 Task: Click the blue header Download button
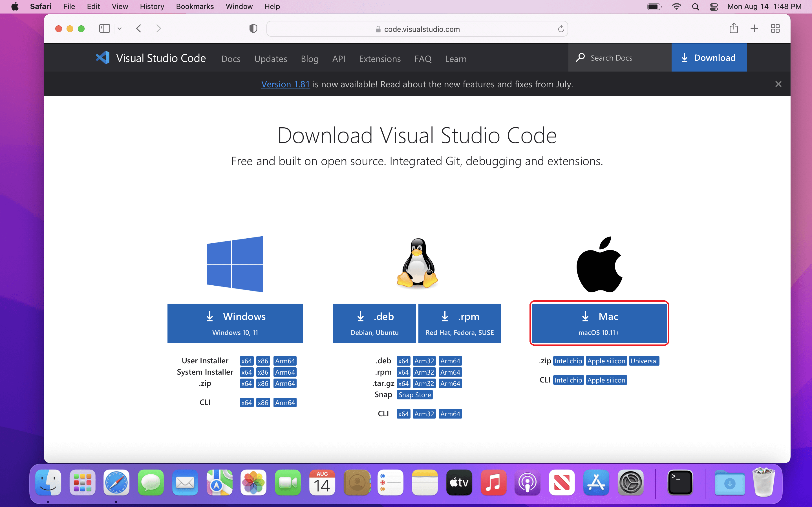point(709,58)
